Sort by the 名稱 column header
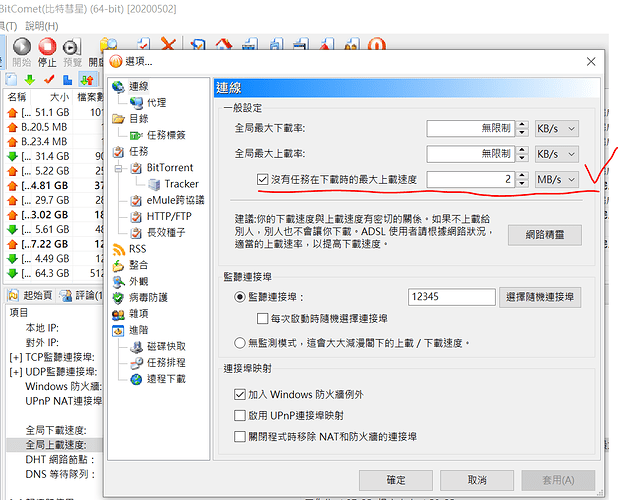Image resolution: width=618 pixels, height=500 pixels. tap(17, 97)
